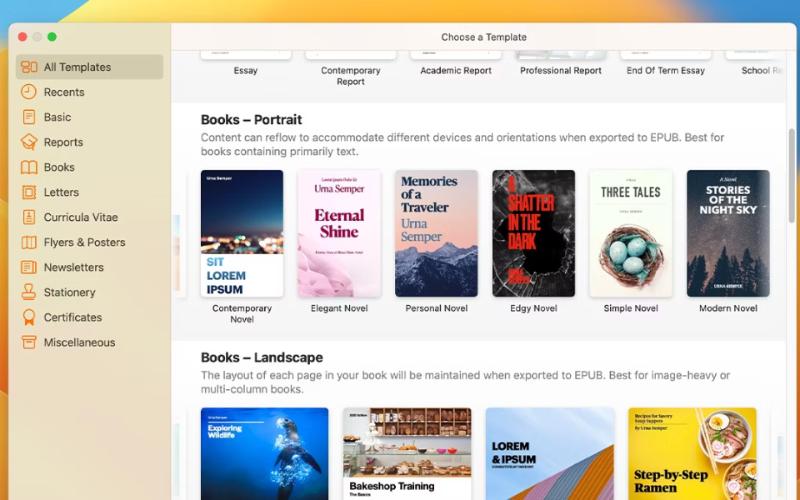Click the End Of Term Essay thumbnail
Image resolution: width=800 pixels, height=500 pixels.
point(666,55)
